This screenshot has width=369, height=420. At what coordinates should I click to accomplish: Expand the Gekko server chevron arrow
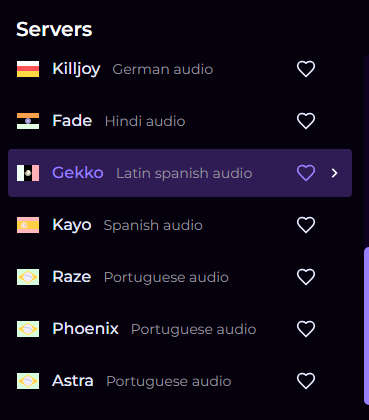click(335, 173)
